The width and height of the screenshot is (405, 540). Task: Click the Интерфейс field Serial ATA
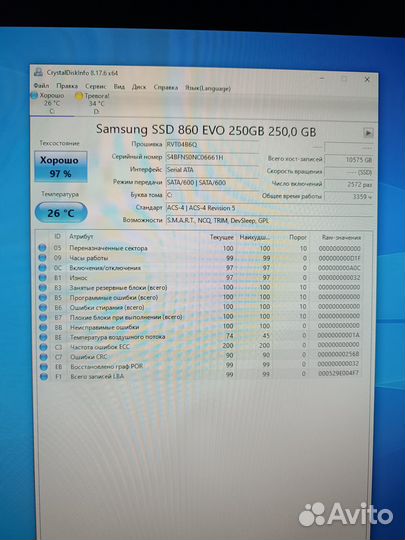(212, 170)
